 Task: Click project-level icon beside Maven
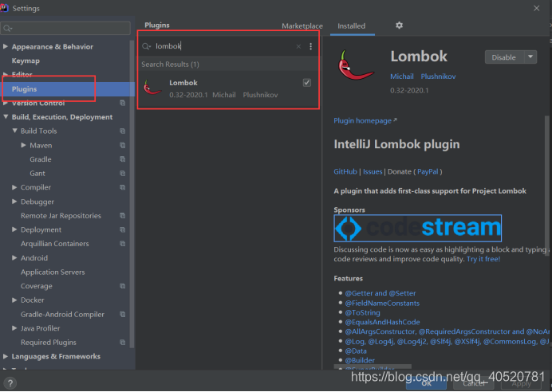123,145
